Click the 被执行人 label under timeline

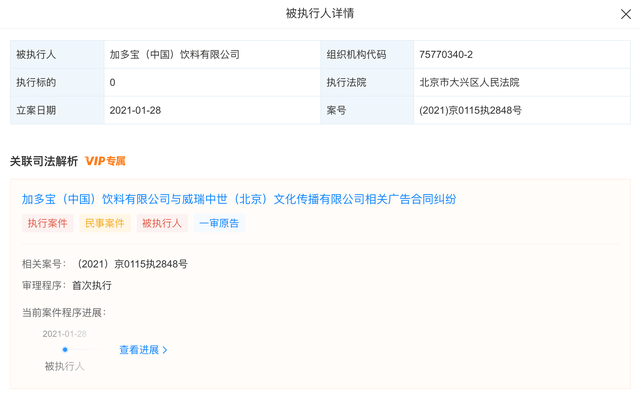(x=64, y=366)
